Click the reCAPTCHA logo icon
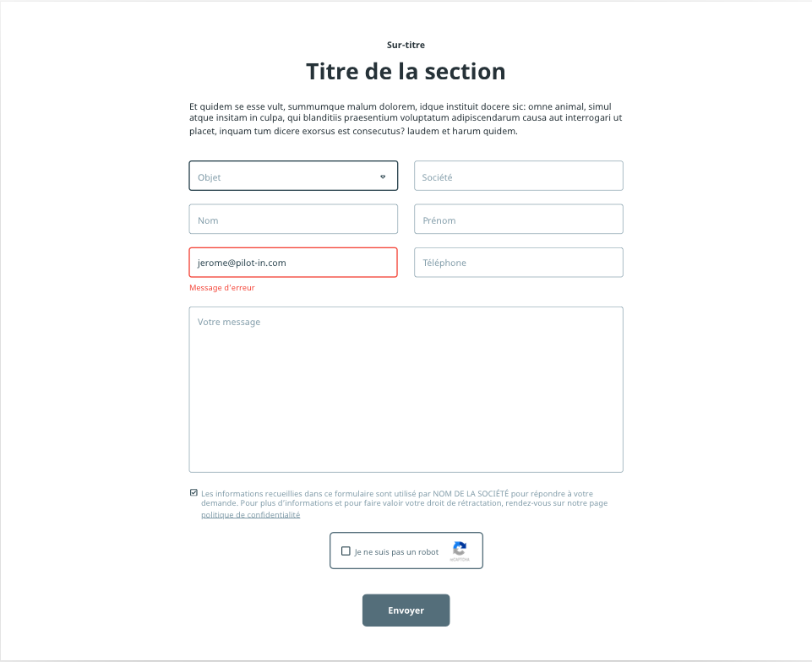812x662 pixels. pyautogui.click(x=460, y=548)
